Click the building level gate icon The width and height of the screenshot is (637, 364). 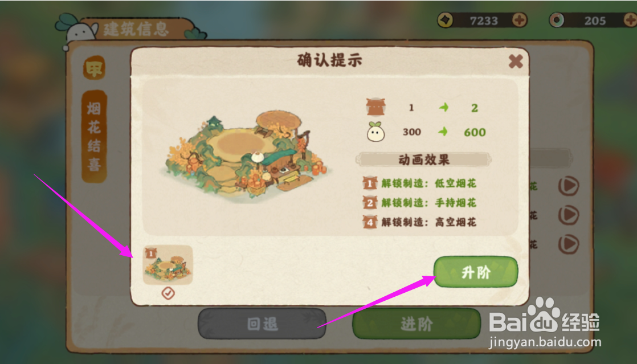(x=376, y=107)
